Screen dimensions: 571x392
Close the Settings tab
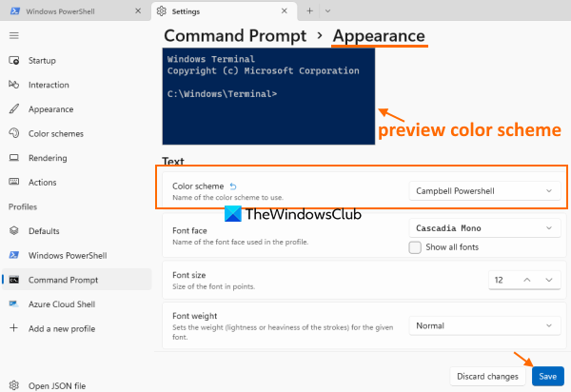point(285,10)
